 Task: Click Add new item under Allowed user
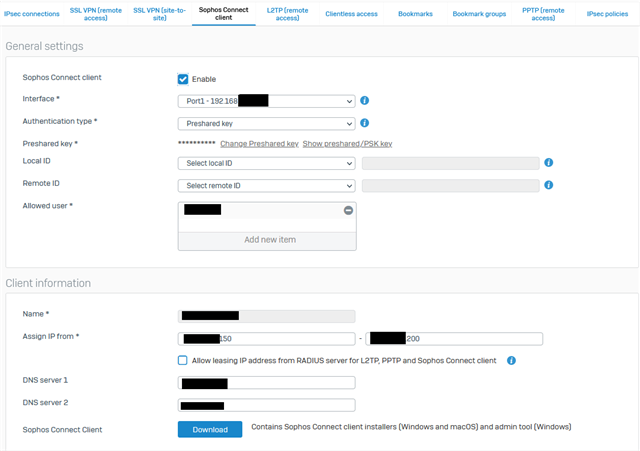[x=267, y=241]
